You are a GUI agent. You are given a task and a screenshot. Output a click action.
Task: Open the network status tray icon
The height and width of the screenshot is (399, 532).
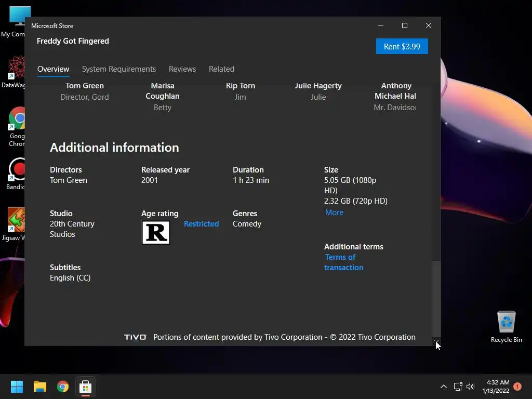tap(458, 387)
